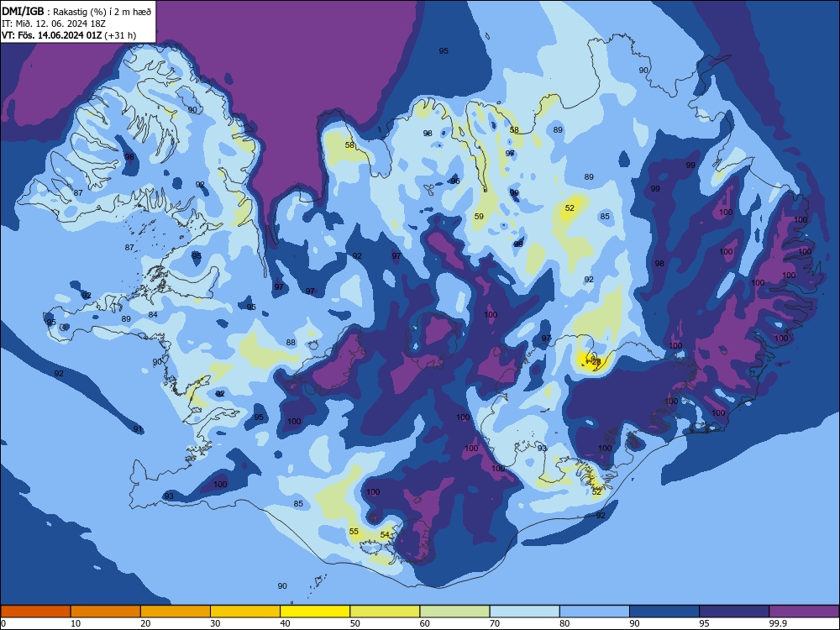Click the '96' humidity value in the north
Screen dimensions: 840x630
[x=455, y=181]
